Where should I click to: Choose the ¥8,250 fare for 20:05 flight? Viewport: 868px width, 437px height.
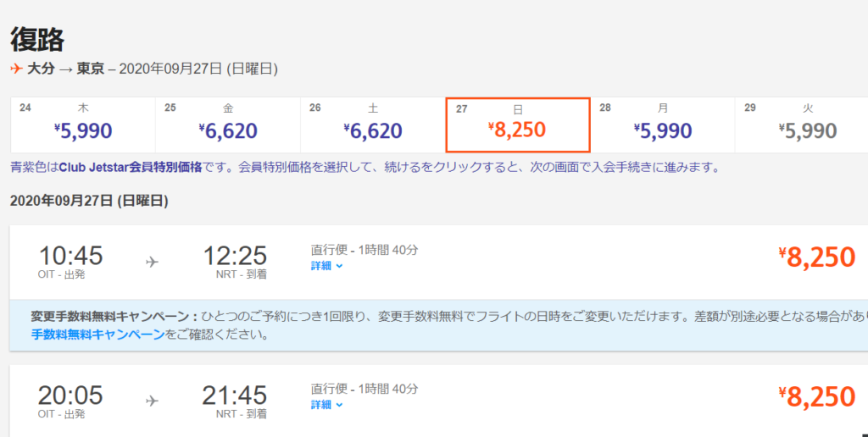pyautogui.click(x=816, y=396)
